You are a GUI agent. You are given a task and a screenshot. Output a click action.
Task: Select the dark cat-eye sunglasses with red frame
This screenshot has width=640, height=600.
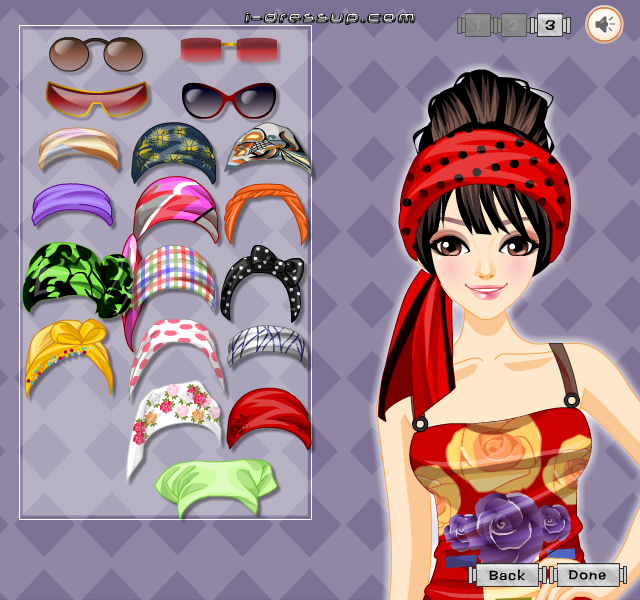pos(229,100)
